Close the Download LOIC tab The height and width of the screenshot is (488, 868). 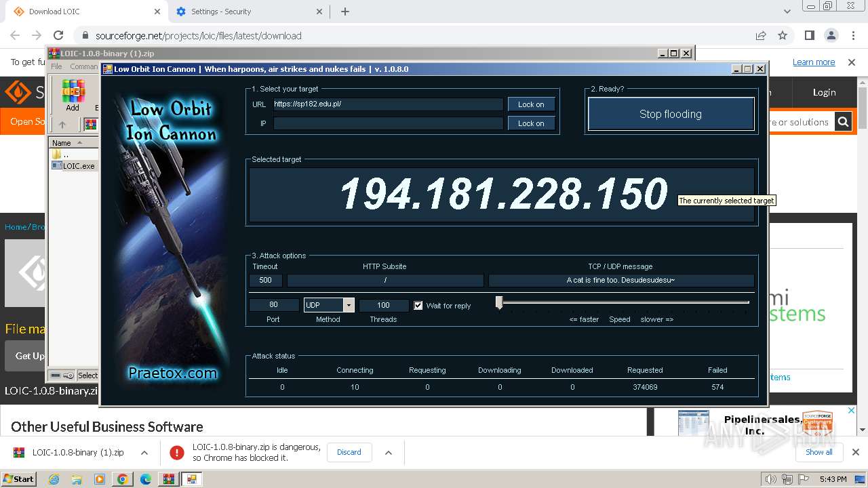(157, 12)
